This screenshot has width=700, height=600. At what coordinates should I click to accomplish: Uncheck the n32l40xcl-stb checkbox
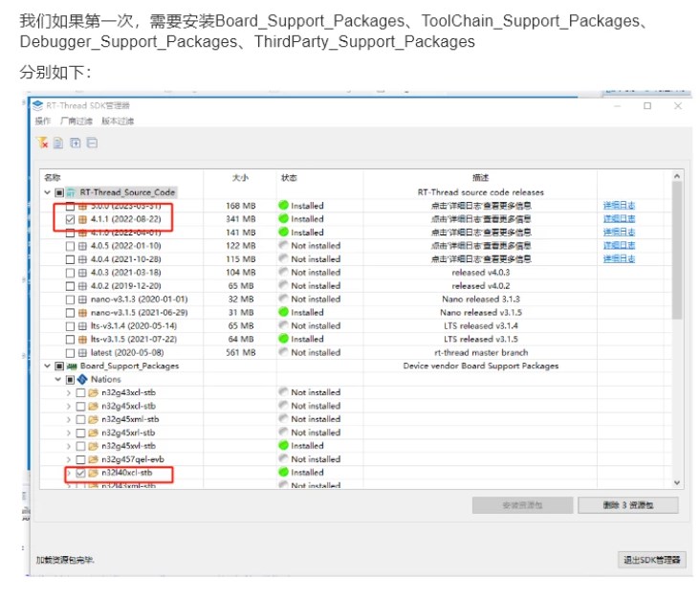[80, 473]
